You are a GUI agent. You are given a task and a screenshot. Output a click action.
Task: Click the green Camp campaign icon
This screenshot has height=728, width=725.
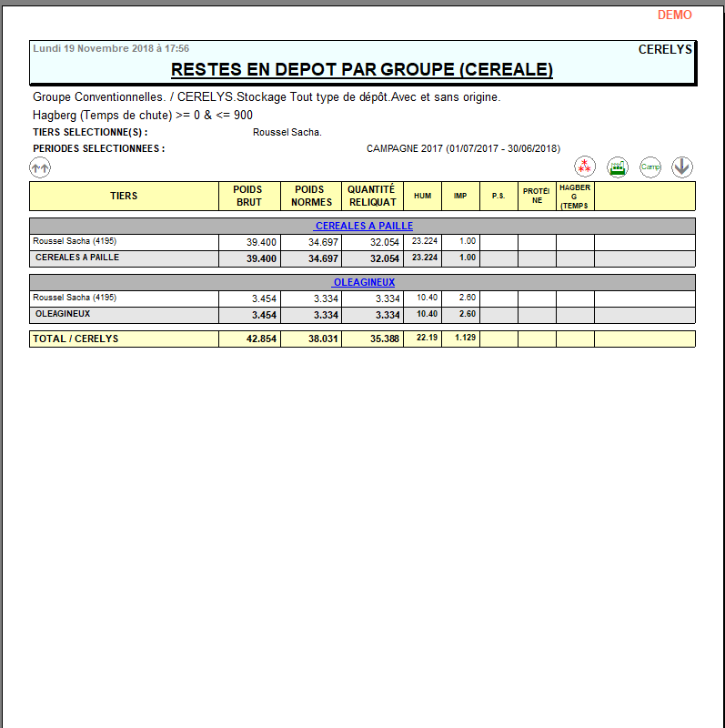(649, 167)
